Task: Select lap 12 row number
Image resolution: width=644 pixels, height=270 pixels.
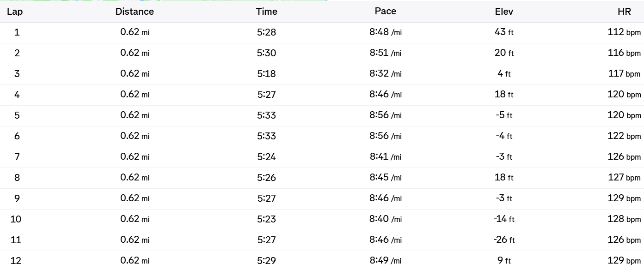Action: pyautogui.click(x=16, y=261)
